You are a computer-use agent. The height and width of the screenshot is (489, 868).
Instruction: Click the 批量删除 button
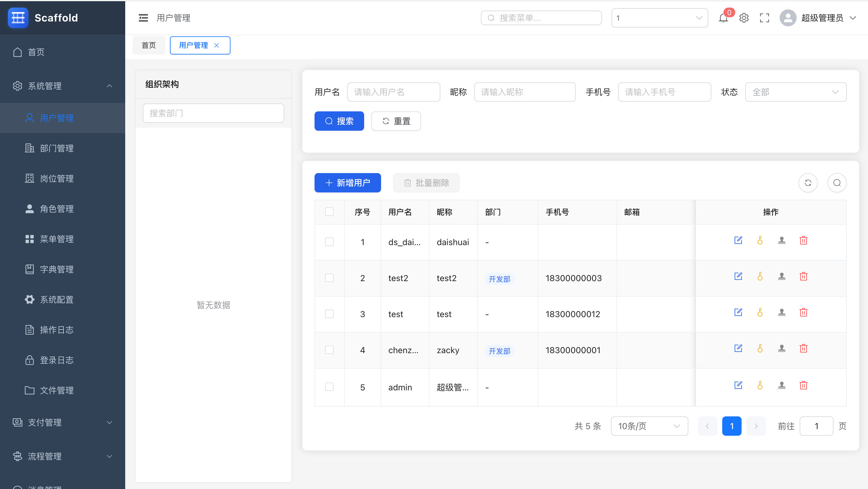426,183
